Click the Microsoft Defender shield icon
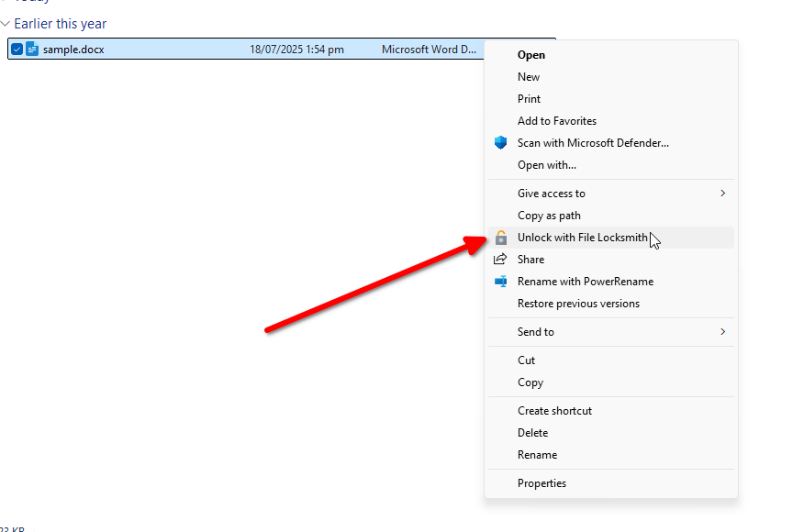The height and width of the screenshot is (532, 804). coord(500,142)
